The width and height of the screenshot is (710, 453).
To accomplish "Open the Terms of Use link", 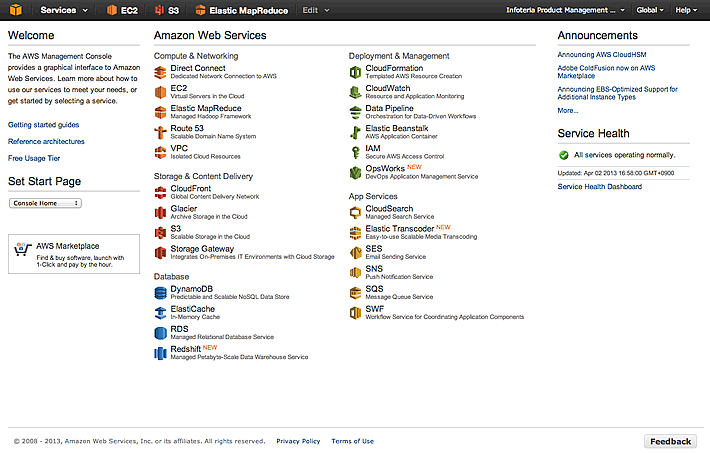I will 353,441.
